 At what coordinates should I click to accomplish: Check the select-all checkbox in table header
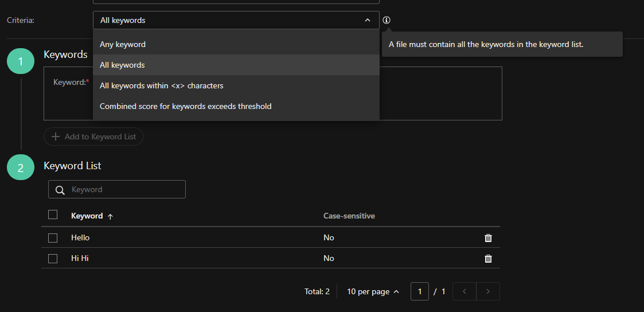(53, 214)
